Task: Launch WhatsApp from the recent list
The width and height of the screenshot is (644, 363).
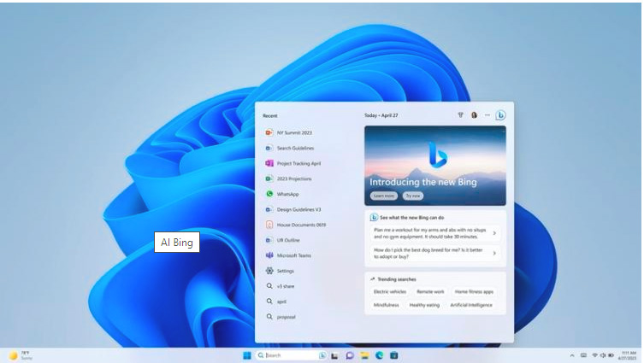Action: (x=269, y=194)
